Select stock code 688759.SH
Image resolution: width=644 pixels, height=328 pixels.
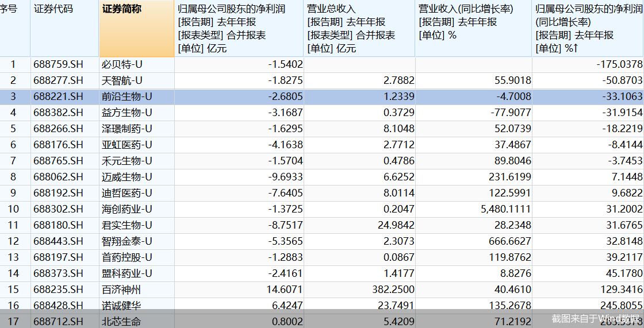click(x=58, y=64)
